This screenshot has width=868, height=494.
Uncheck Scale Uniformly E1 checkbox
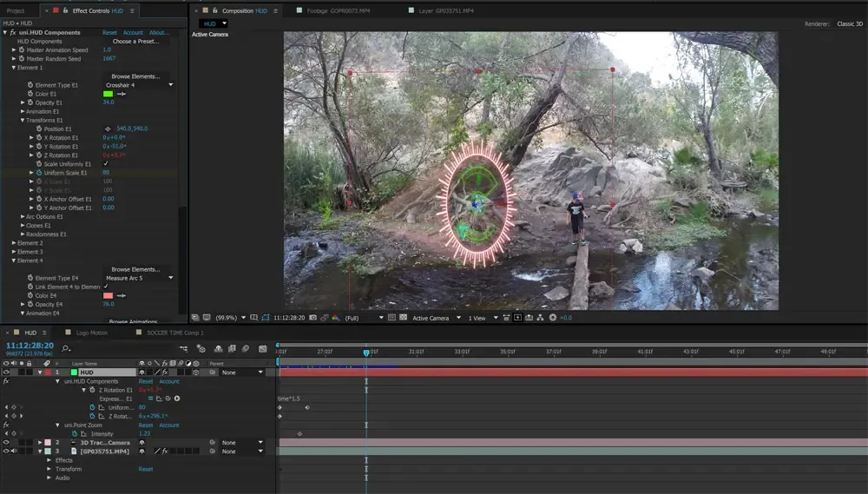[106, 163]
